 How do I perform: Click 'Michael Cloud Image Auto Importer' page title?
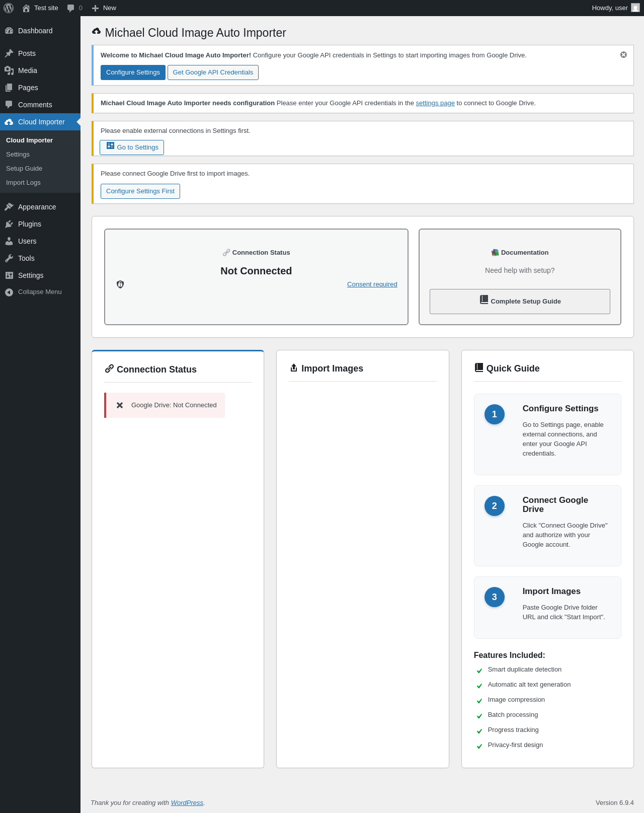pos(195,33)
